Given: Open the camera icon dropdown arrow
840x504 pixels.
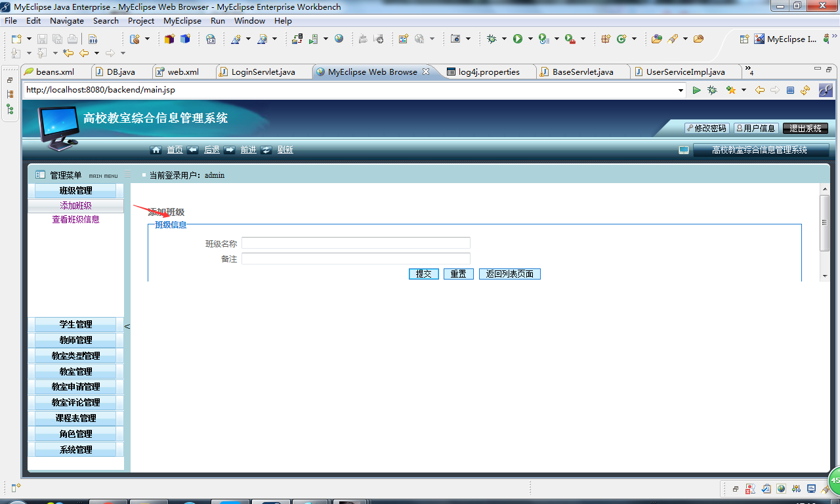Looking at the screenshot, I should 468,39.
